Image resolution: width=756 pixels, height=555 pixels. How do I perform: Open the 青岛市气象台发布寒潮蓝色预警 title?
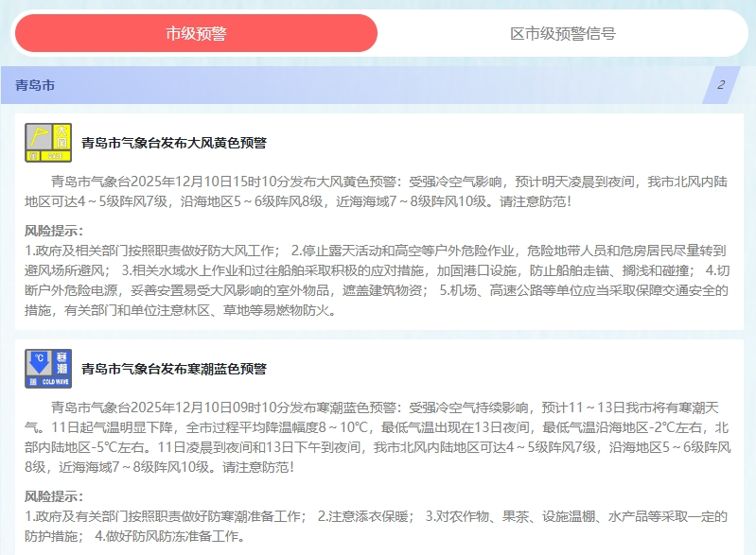tap(174, 369)
